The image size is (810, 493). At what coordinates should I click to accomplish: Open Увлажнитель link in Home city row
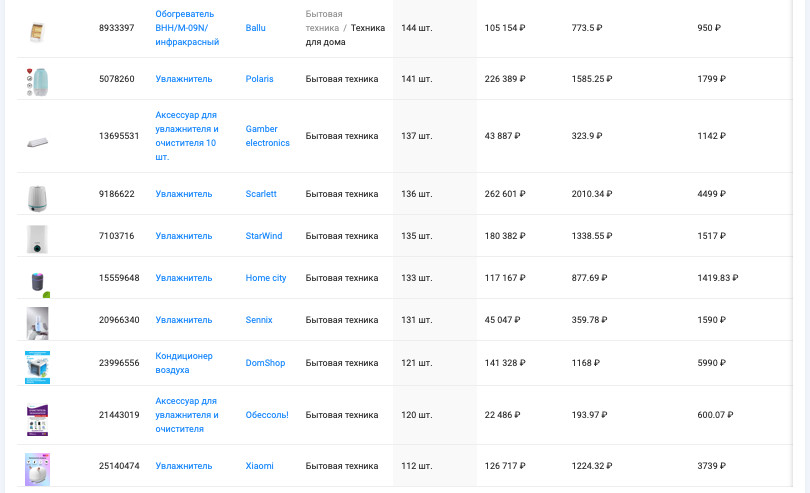click(184, 278)
